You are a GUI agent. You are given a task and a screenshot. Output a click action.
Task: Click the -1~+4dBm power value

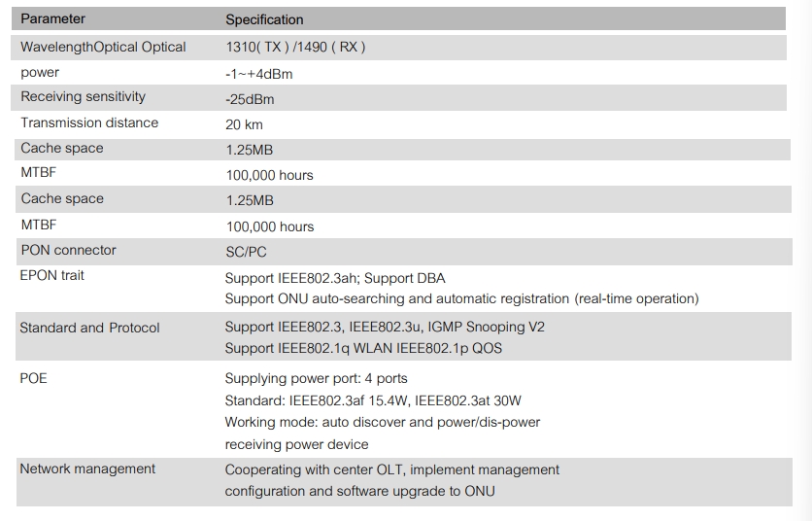point(258,73)
